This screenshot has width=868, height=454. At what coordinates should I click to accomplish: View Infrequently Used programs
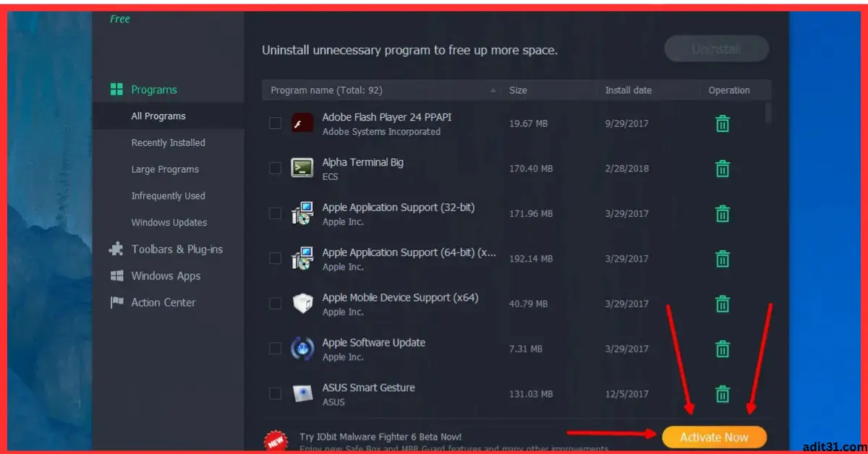(168, 196)
